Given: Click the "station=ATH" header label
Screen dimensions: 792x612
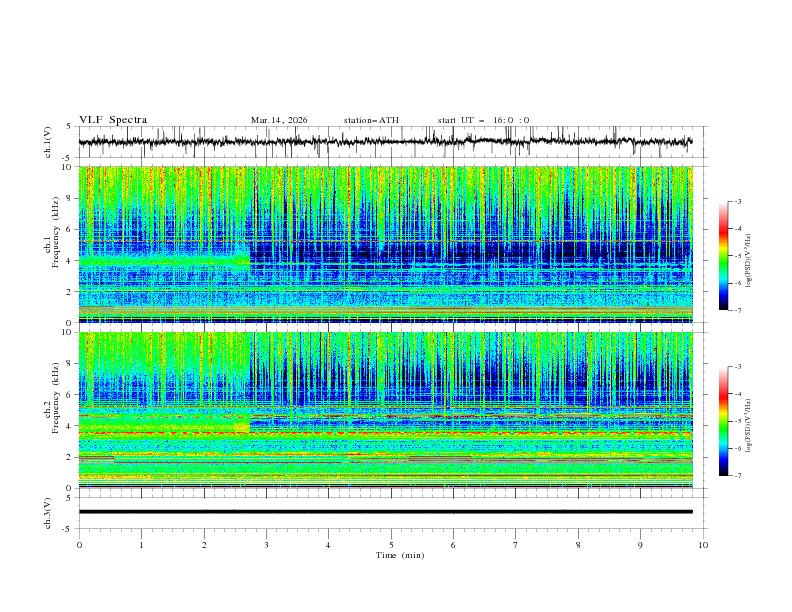Looking at the screenshot, I should [x=371, y=120].
